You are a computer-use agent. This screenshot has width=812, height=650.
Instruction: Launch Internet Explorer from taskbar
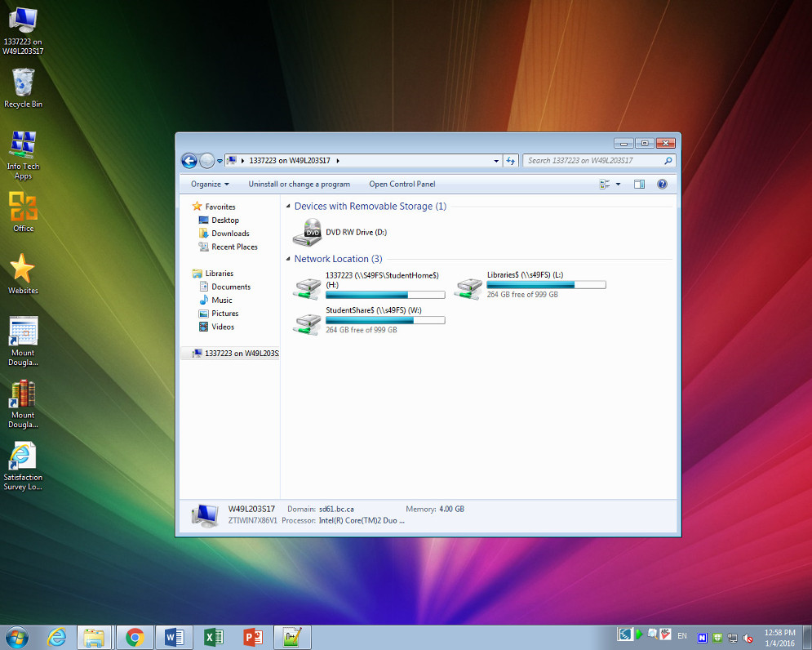click(x=56, y=638)
